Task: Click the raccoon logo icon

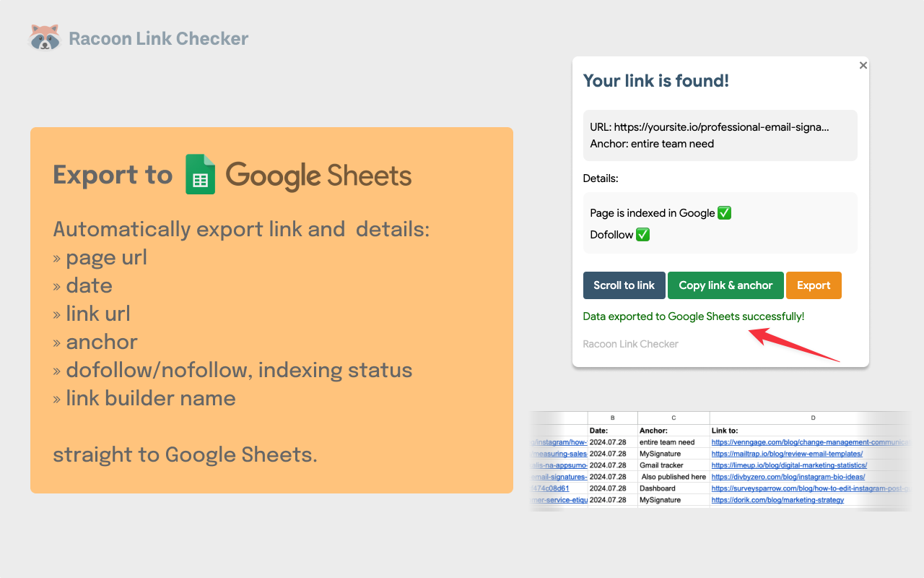Action: pos(45,36)
